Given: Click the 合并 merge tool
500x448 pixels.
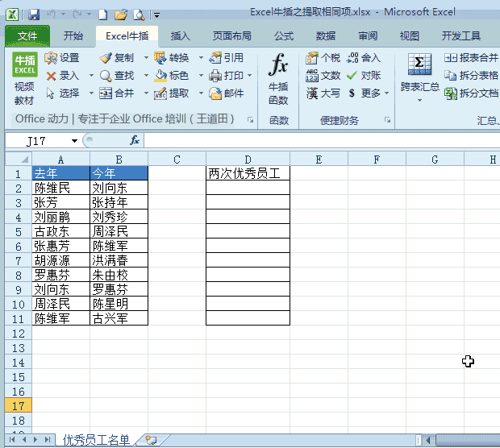Looking at the screenshot, I should click(117, 93).
